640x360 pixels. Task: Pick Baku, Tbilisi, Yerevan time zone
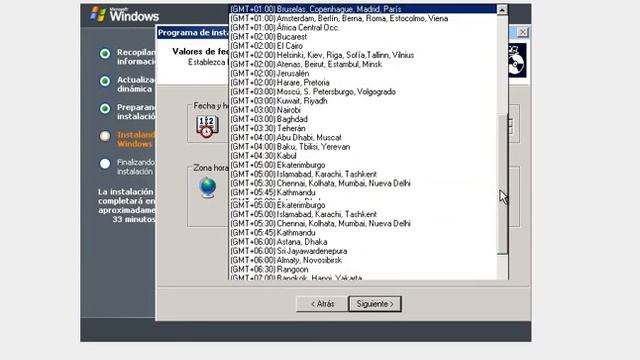(x=362, y=147)
